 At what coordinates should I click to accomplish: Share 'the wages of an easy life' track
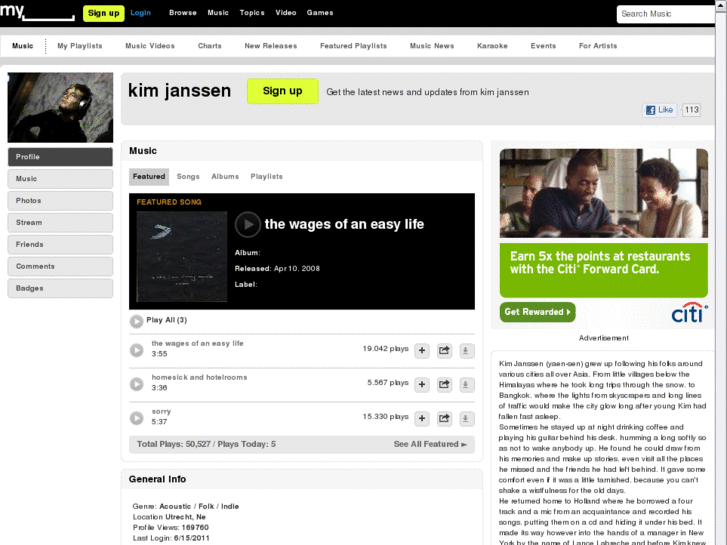(444, 351)
